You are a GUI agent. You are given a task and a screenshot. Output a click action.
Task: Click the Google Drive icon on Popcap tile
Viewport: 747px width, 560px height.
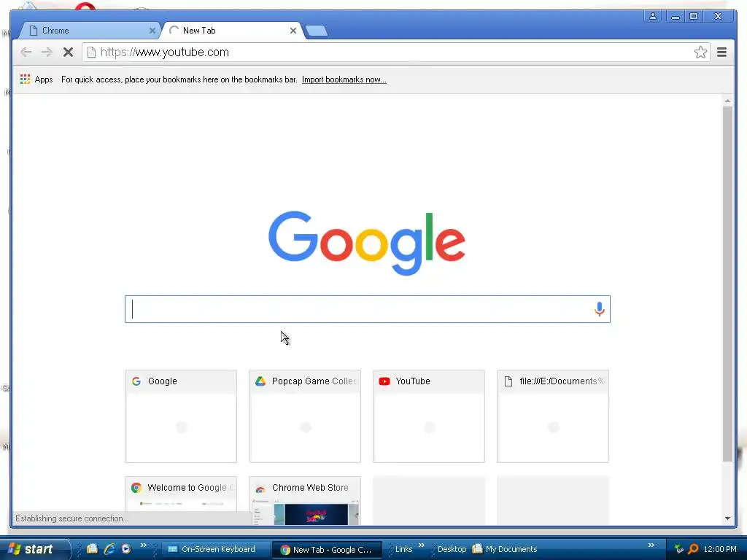tap(260, 381)
